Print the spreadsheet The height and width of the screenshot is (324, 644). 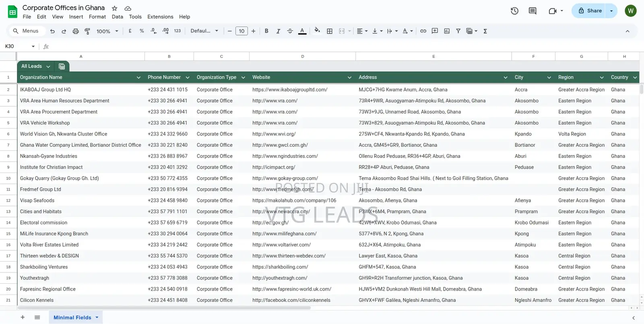[x=76, y=31]
